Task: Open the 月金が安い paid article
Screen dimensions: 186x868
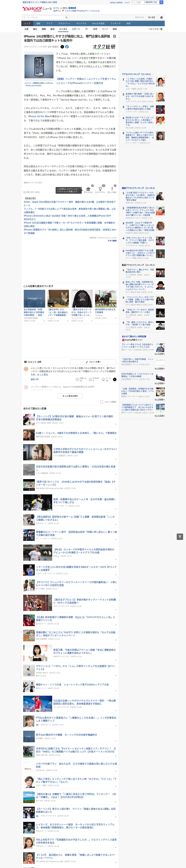Action: 137,360
